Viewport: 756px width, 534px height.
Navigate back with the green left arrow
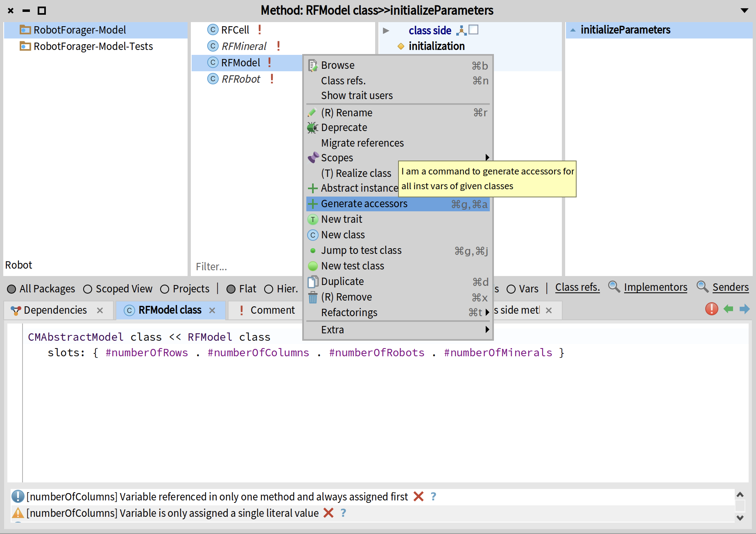(728, 309)
